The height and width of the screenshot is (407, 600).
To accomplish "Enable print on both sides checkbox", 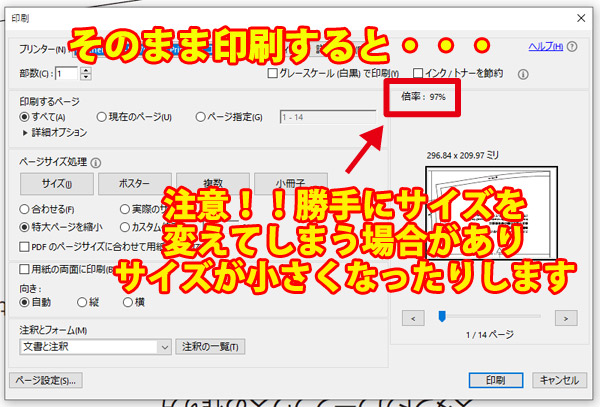I will point(24,269).
